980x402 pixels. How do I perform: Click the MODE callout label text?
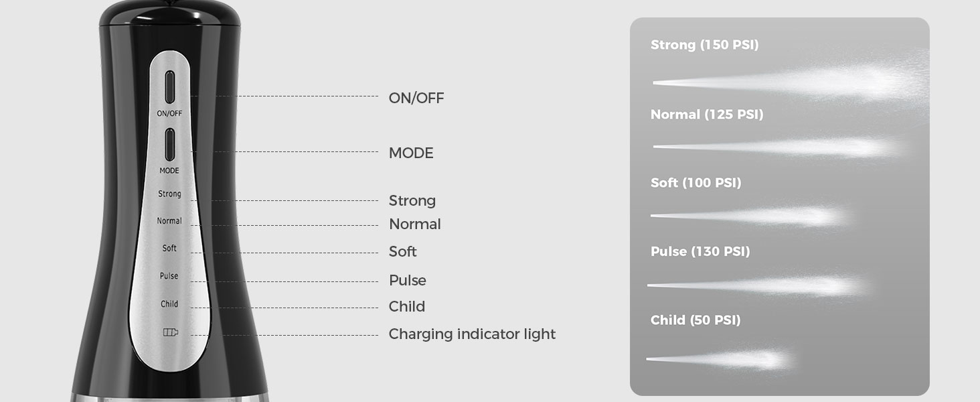[411, 153]
